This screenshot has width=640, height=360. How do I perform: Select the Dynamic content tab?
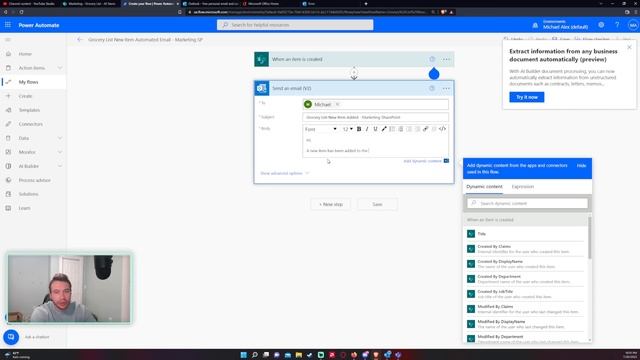484,187
